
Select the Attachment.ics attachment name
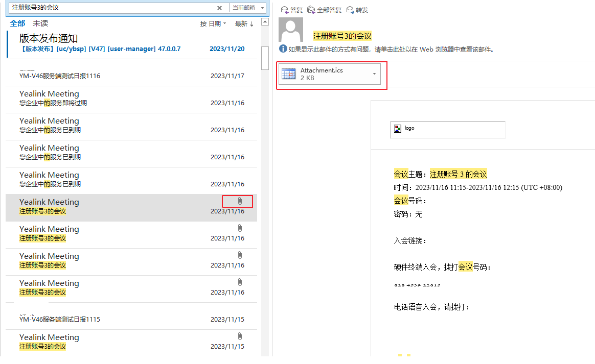click(x=322, y=70)
